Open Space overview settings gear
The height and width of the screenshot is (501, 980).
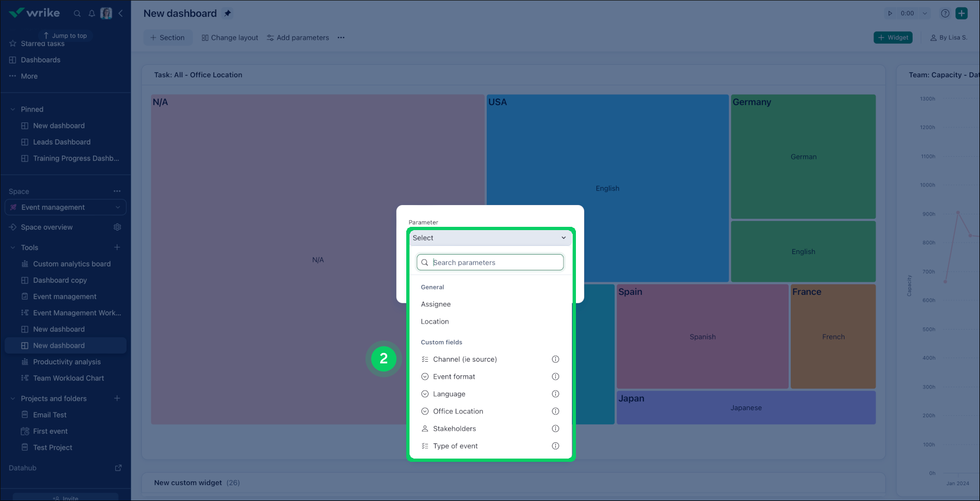[117, 227]
